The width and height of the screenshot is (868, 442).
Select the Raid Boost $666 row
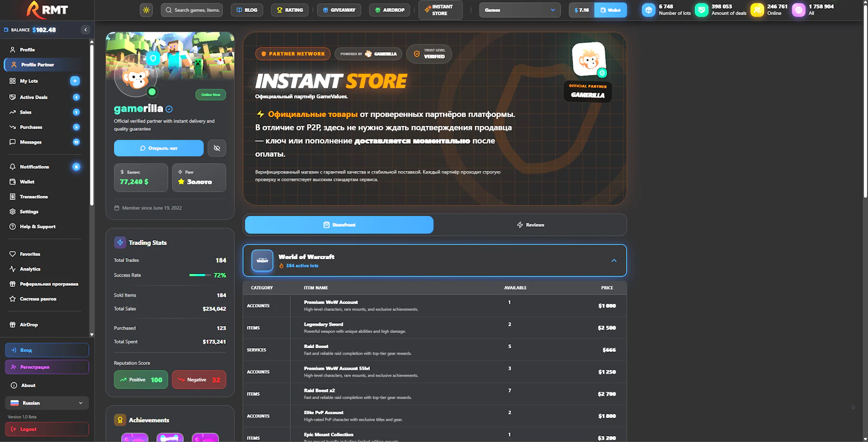(435, 350)
